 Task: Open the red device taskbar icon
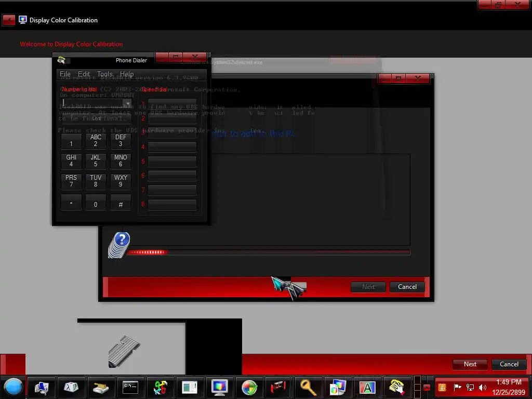pos(278,387)
